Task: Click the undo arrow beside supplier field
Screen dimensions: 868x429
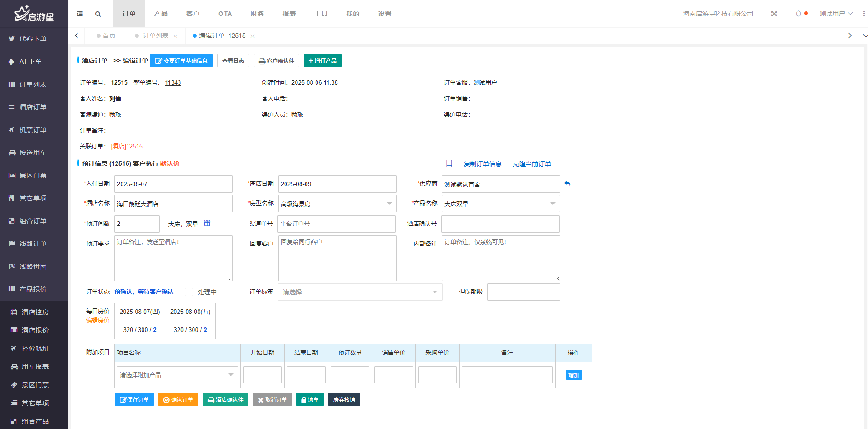Action: tap(567, 184)
